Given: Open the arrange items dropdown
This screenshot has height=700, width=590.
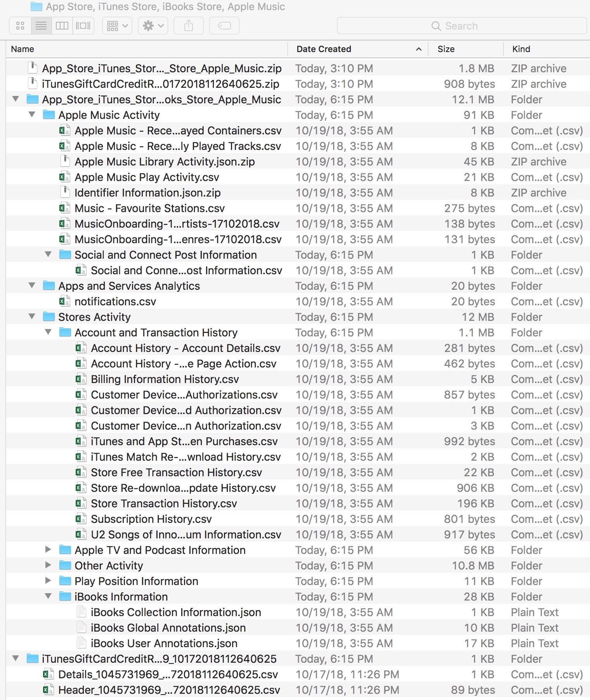Looking at the screenshot, I should [117, 26].
